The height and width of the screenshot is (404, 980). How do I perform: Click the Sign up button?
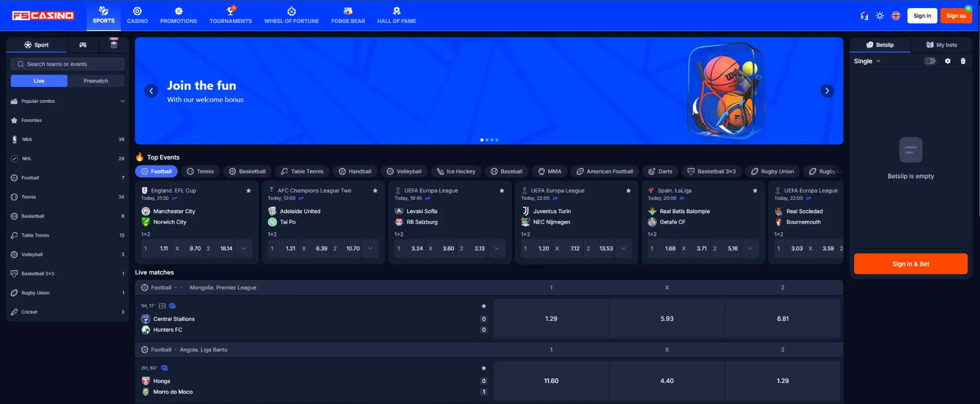pyautogui.click(x=956, y=16)
